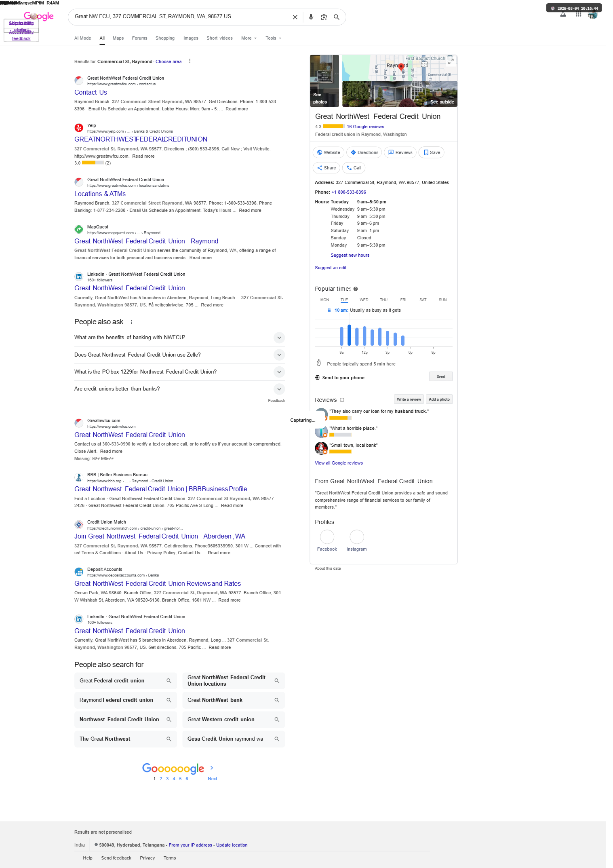Click View all Google reviews

[339, 463]
